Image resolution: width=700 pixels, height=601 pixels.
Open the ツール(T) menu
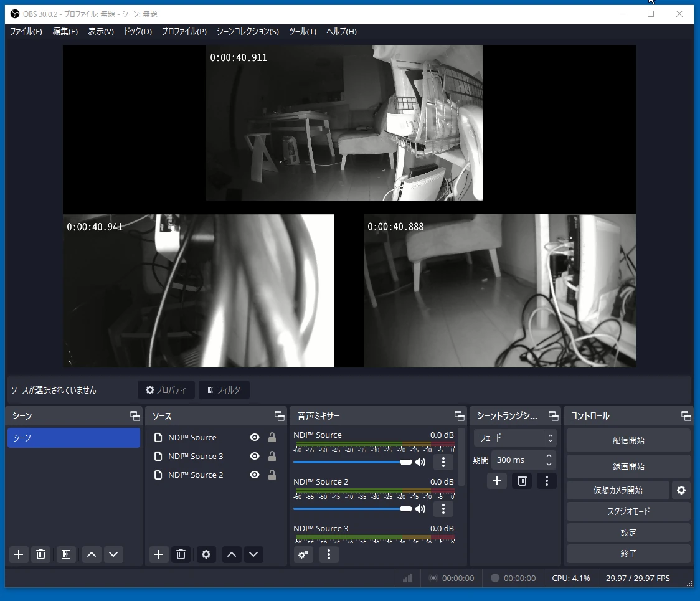(x=303, y=31)
